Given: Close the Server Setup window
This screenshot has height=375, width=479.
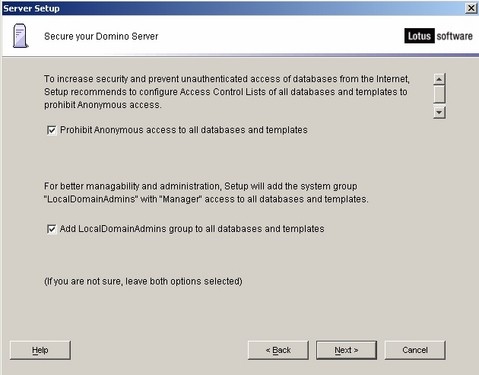Looking at the screenshot, I should [x=471, y=8].
